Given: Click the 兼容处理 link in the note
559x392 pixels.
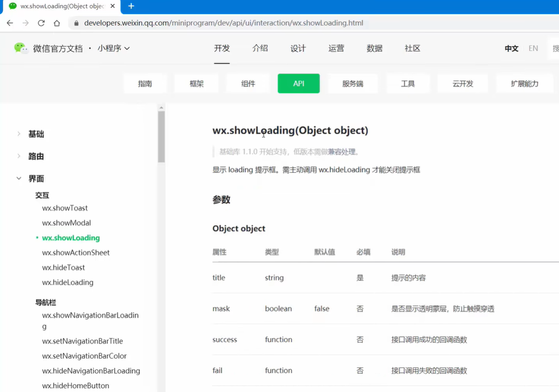Looking at the screenshot, I should click(342, 152).
